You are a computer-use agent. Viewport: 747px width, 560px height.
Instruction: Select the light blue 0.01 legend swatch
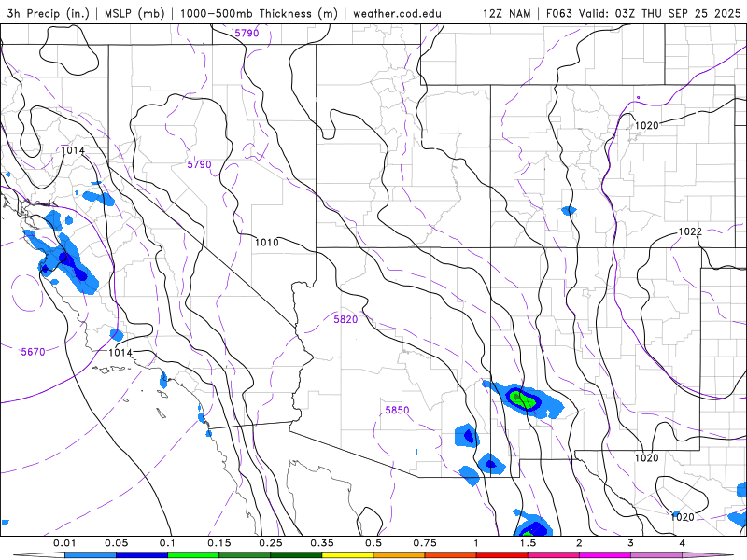click(91, 555)
